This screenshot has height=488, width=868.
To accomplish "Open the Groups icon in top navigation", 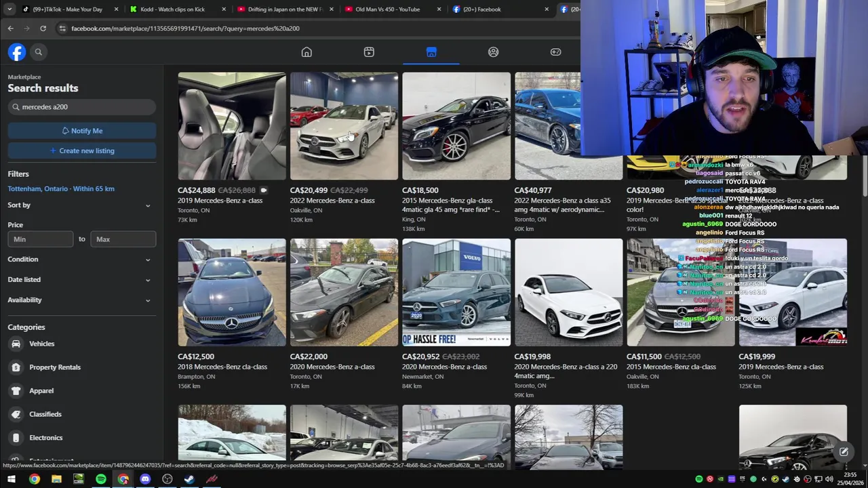I will [494, 52].
